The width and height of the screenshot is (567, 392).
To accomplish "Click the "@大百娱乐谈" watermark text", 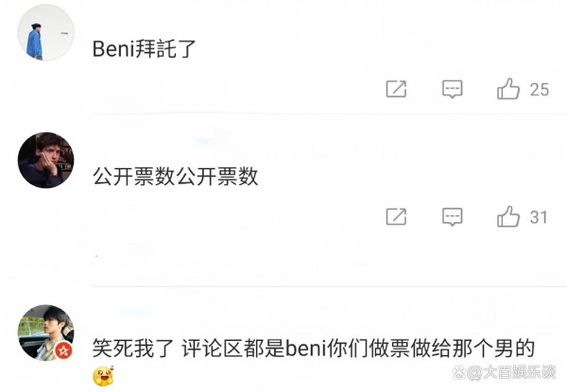I will pos(511,372).
